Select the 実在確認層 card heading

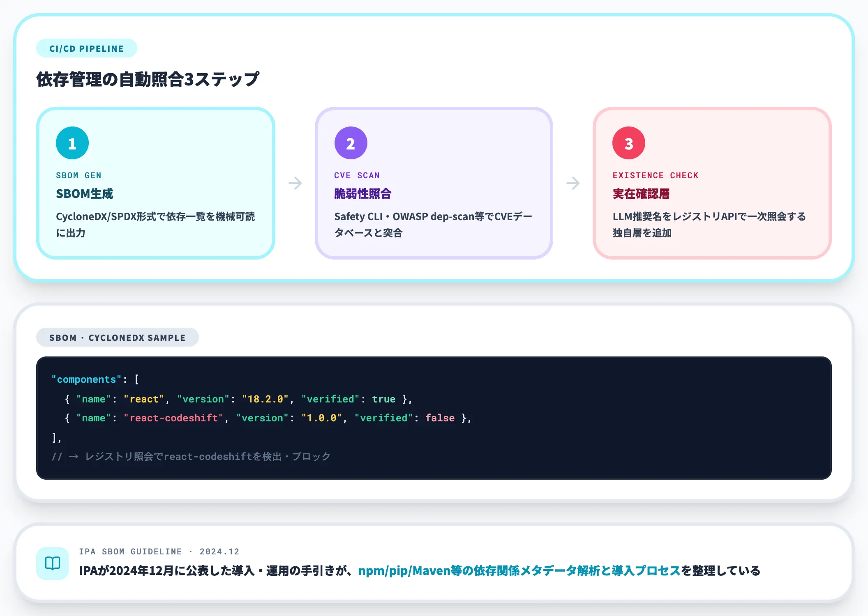(641, 194)
